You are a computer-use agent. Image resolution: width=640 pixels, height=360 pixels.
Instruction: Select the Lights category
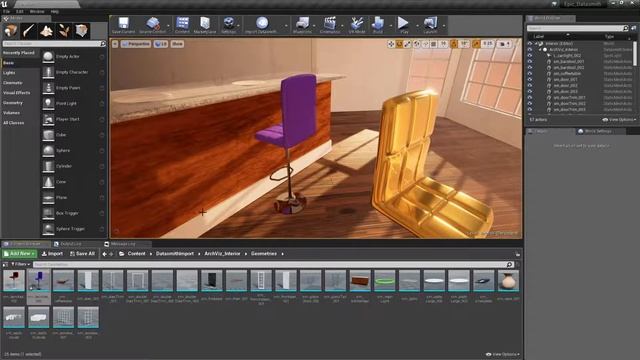9,73
